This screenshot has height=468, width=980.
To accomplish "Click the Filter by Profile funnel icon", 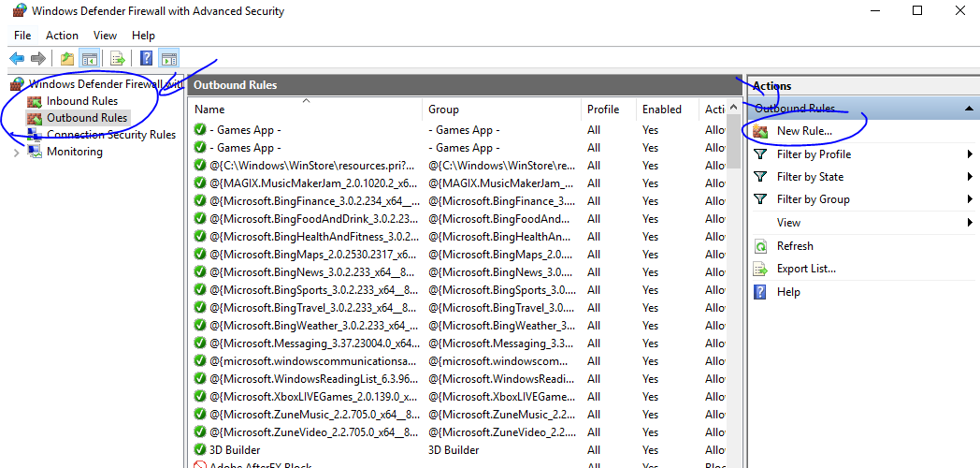I will [x=760, y=154].
